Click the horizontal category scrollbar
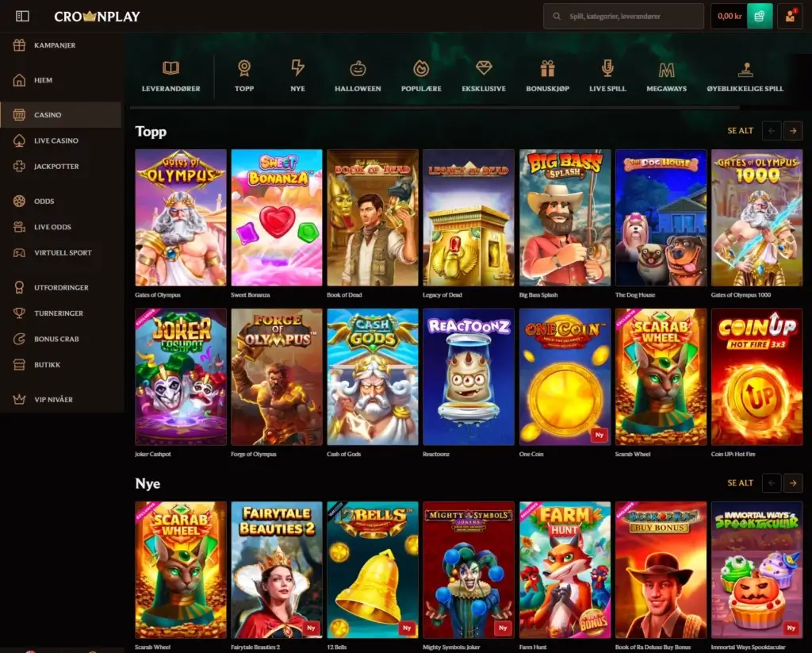This screenshot has width=812, height=653. [x=435, y=107]
